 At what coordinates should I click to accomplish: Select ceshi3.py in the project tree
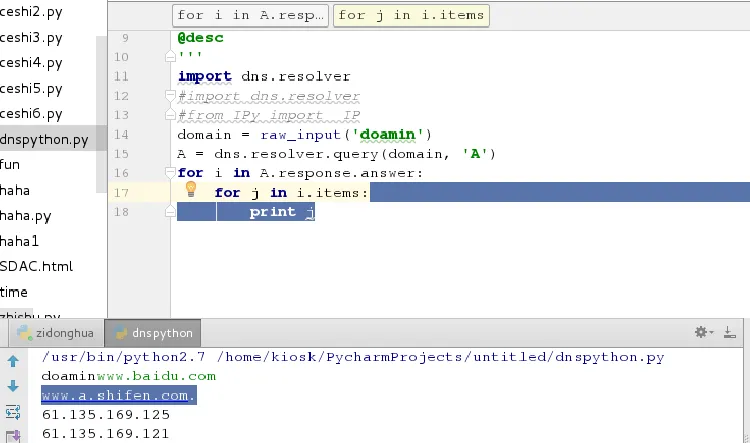pyautogui.click(x=31, y=37)
